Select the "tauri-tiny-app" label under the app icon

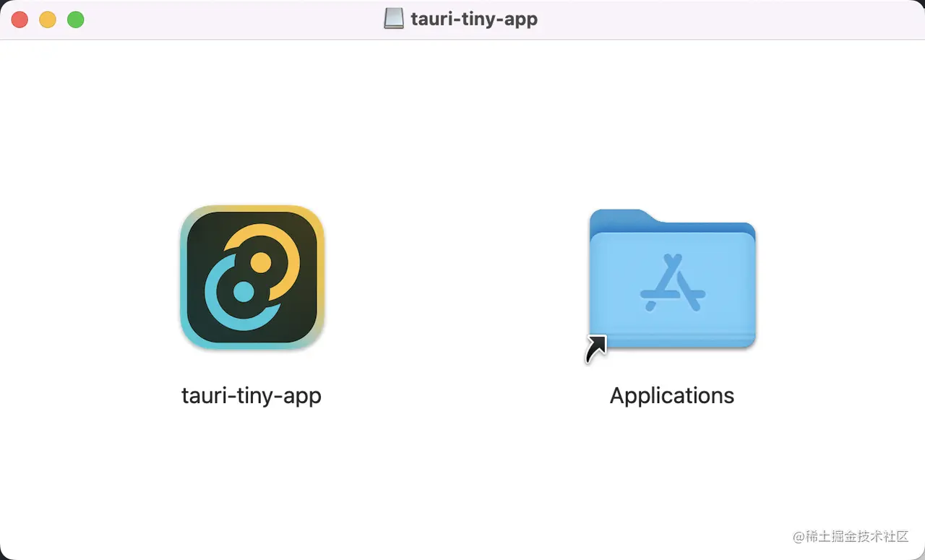tap(251, 396)
